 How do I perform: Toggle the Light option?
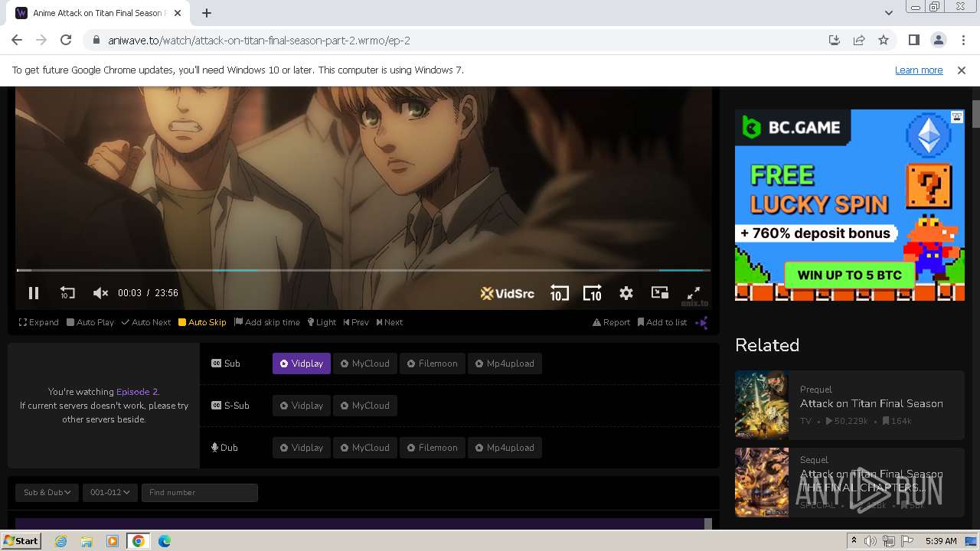pyautogui.click(x=322, y=322)
